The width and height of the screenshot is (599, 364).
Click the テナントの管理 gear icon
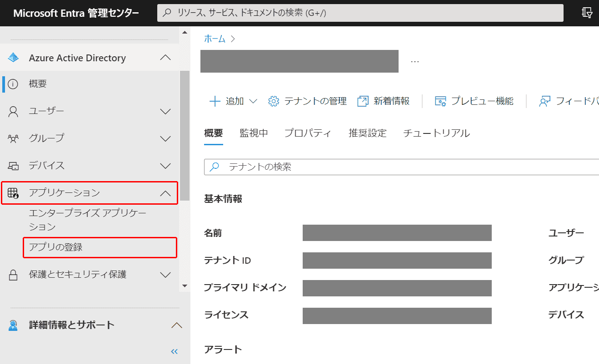[274, 101]
